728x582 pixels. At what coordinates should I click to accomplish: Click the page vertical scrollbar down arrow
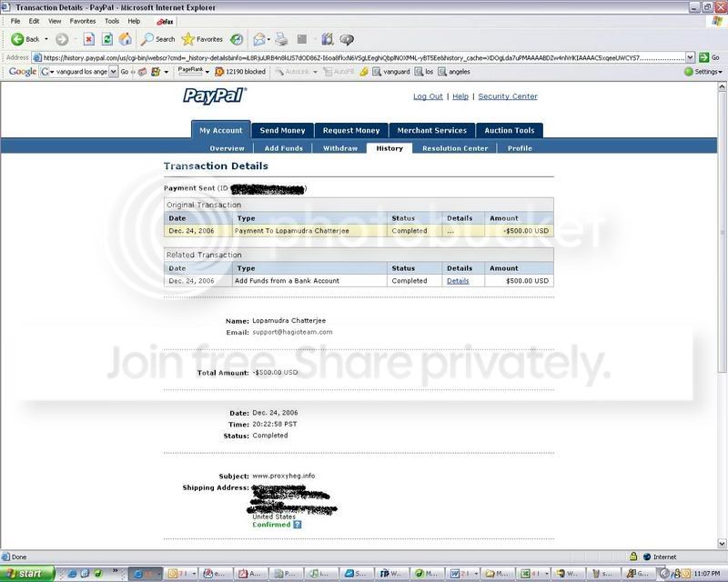[722, 543]
